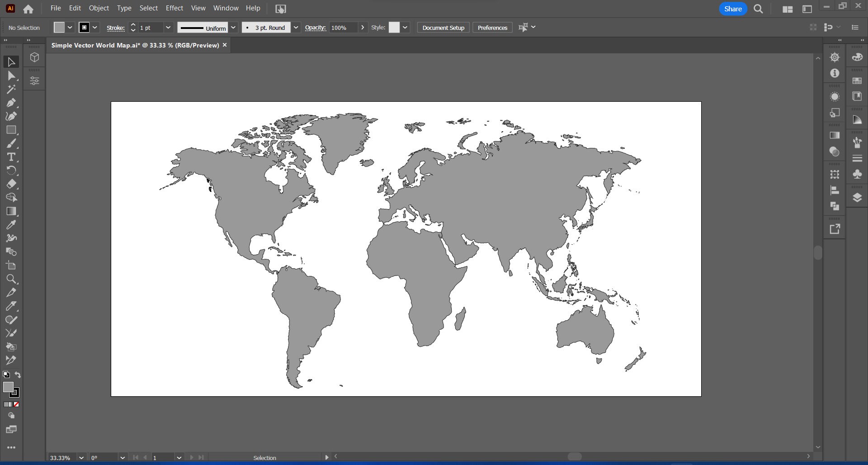
Task: Swap fill and stroke colors
Action: pos(17,375)
